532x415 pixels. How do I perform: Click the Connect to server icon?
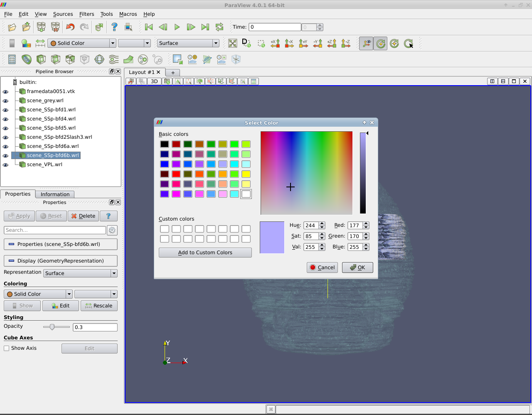(x=41, y=27)
